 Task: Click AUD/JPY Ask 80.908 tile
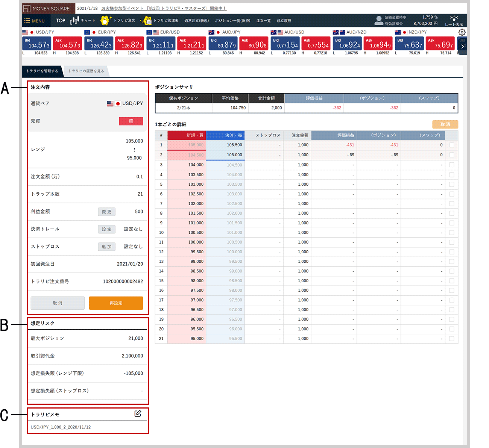(x=254, y=43)
